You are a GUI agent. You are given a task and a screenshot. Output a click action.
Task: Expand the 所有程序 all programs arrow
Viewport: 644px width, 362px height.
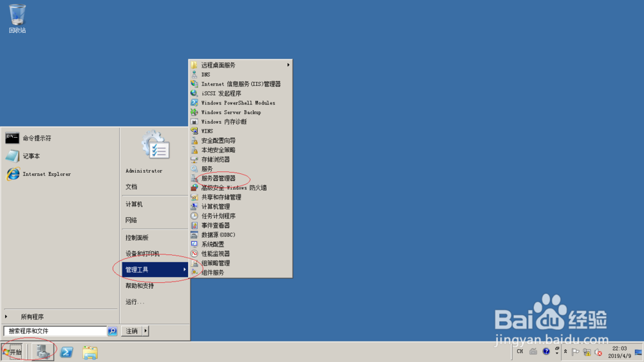[6, 317]
